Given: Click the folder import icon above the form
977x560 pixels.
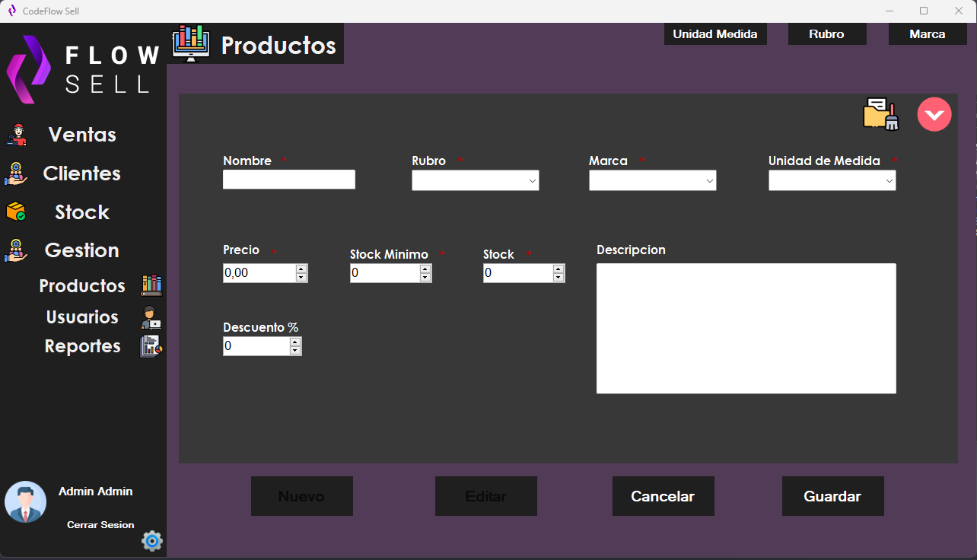Looking at the screenshot, I should pyautogui.click(x=880, y=113).
